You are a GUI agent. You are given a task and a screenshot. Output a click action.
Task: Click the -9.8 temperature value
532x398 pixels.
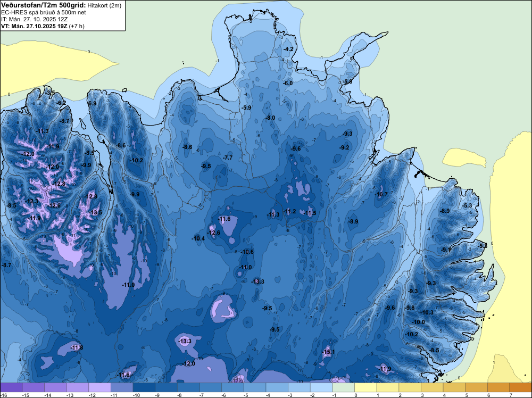[410, 308]
